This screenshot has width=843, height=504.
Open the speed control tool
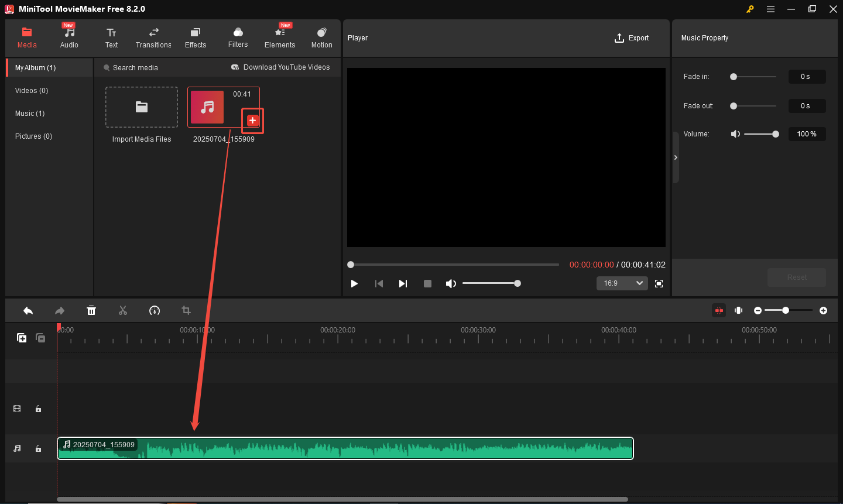155,310
